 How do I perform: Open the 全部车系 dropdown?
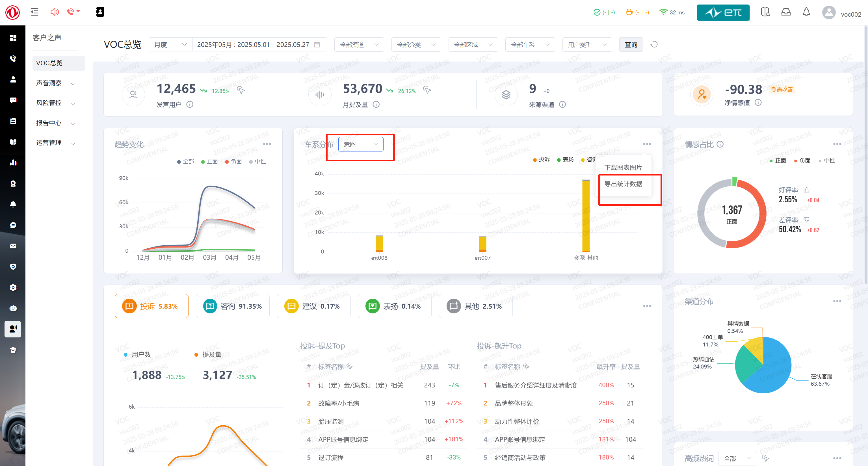[530, 44]
